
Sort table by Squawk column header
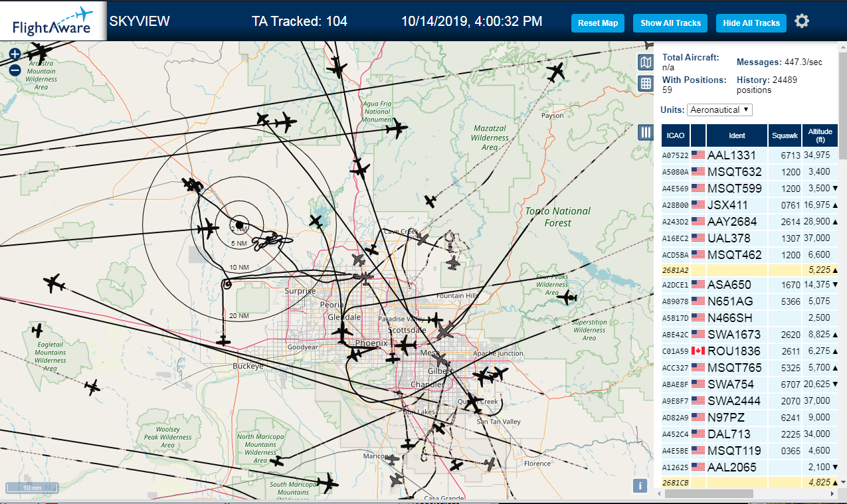click(x=785, y=135)
